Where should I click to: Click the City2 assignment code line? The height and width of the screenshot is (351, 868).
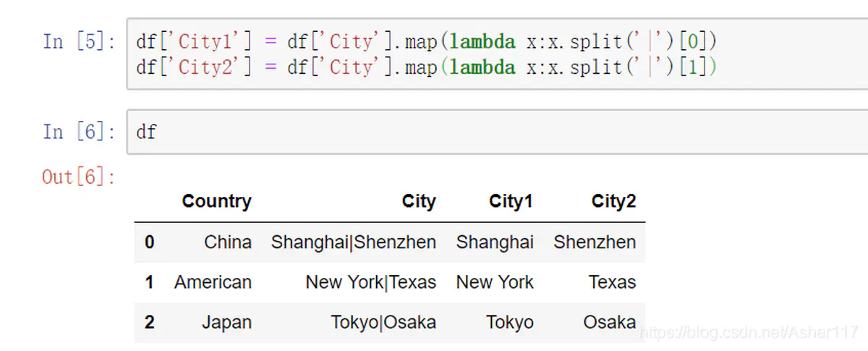[x=427, y=67]
